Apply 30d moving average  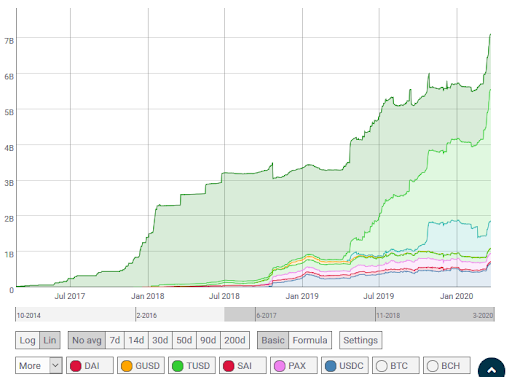tap(160, 340)
